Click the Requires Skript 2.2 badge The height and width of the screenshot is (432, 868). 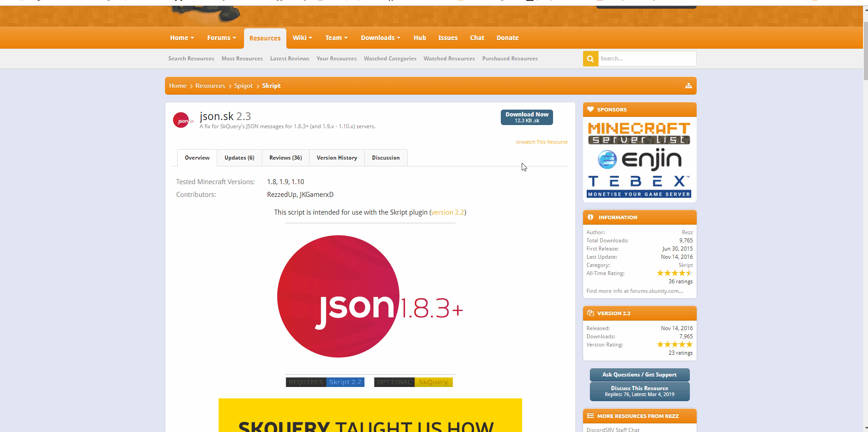point(325,382)
